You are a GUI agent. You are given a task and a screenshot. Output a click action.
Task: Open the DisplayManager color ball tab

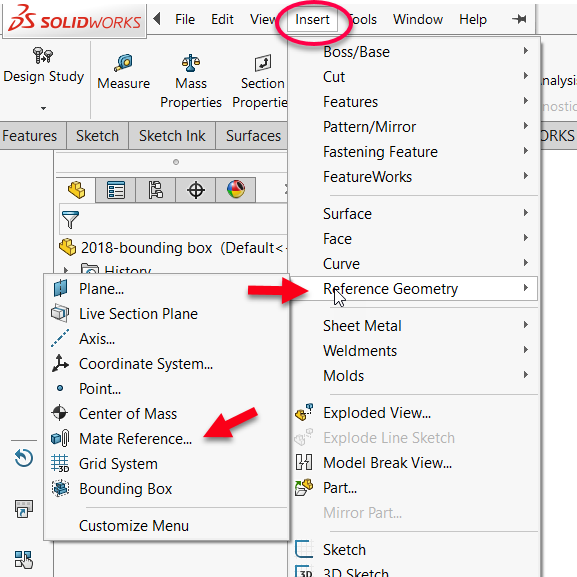pos(236,190)
